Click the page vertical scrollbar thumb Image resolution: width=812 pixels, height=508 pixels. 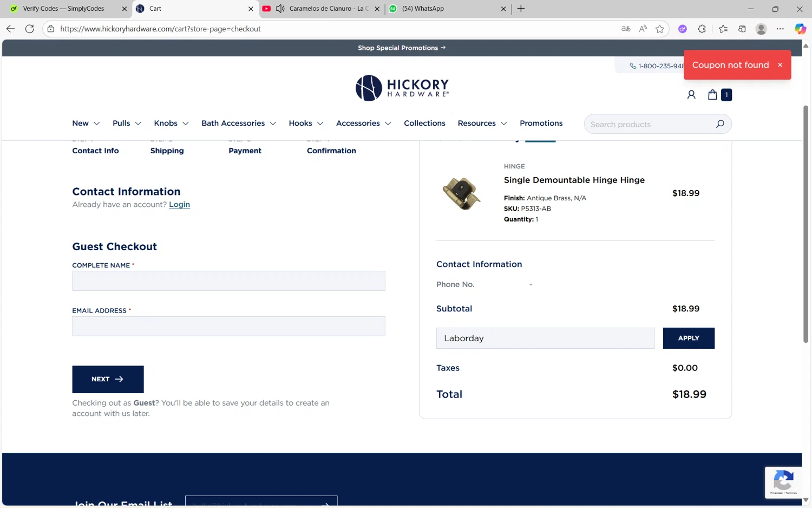[x=806, y=224]
